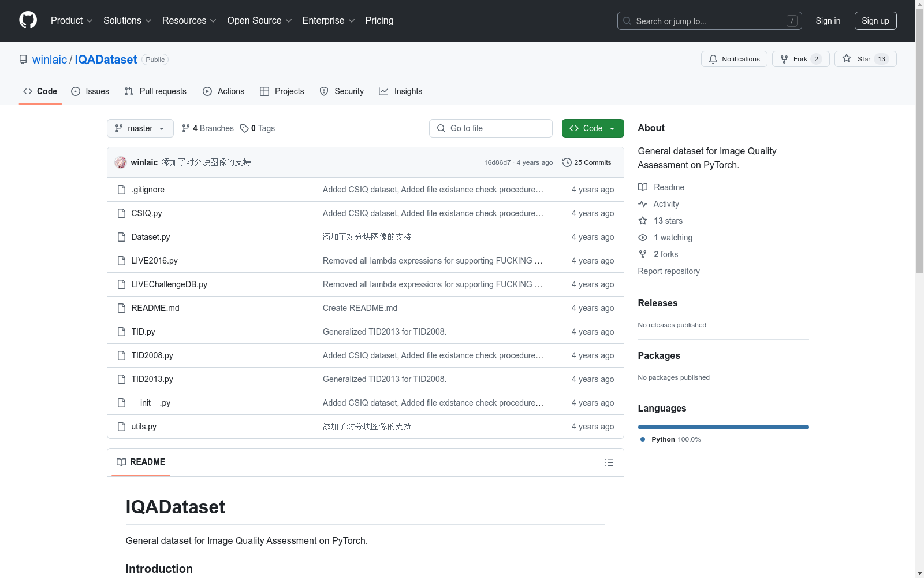Open the master branch selector dropdown
This screenshot has width=924, height=578.
pyautogui.click(x=140, y=128)
